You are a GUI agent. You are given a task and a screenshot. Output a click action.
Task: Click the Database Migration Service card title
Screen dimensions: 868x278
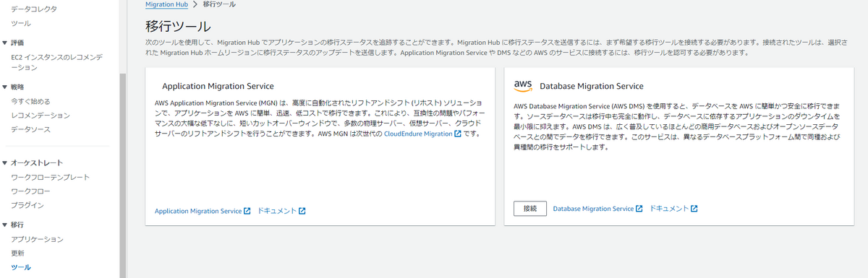[591, 86]
